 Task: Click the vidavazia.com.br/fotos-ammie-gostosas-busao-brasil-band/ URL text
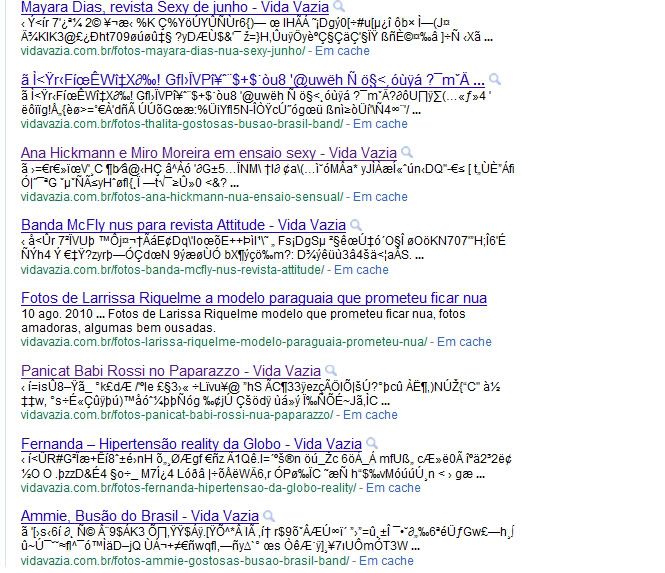click(185, 561)
